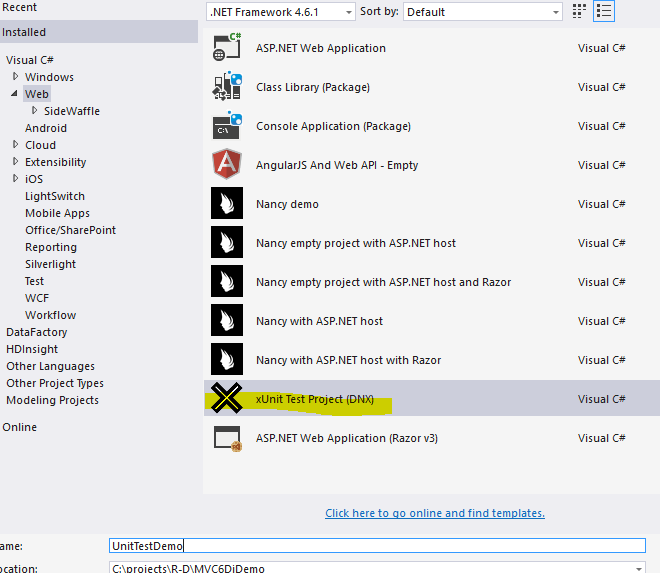
Task: Expand the SideWaffle node arrow
Action: click(x=35, y=110)
